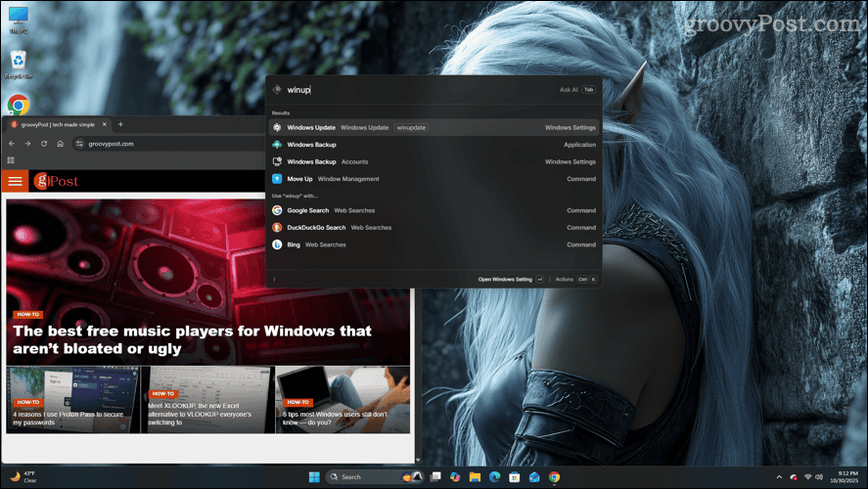Click the Windows Backup cloud icon
Screen dimensions: 868x489
277,145
